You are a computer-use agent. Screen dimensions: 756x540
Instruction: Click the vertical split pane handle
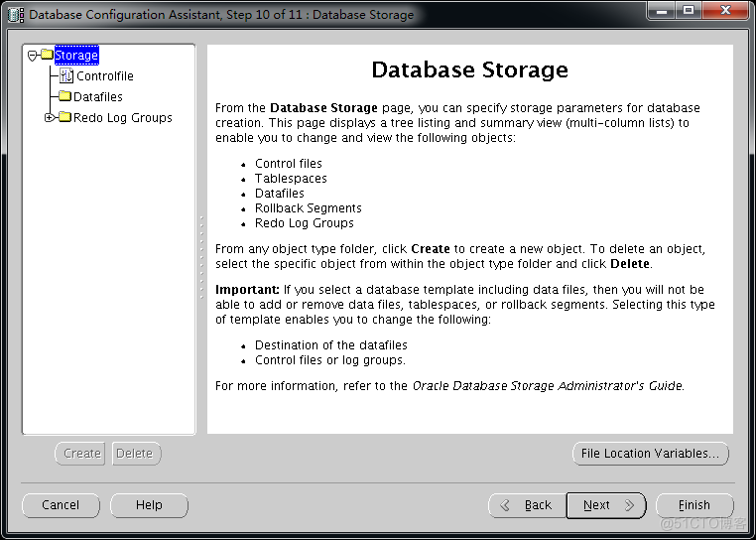click(x=201, y=258)
